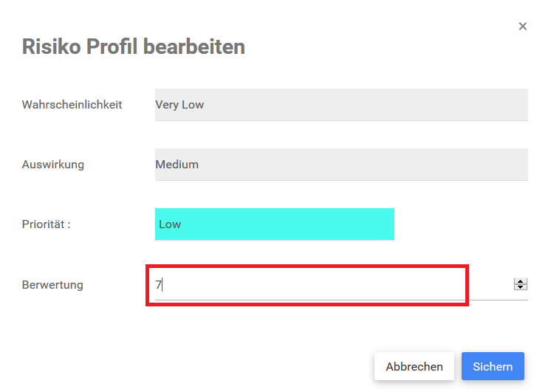Place cursor after the 7 in Berwertung
The width and height of the screenshot is (551, 392).
click(162, 284)
